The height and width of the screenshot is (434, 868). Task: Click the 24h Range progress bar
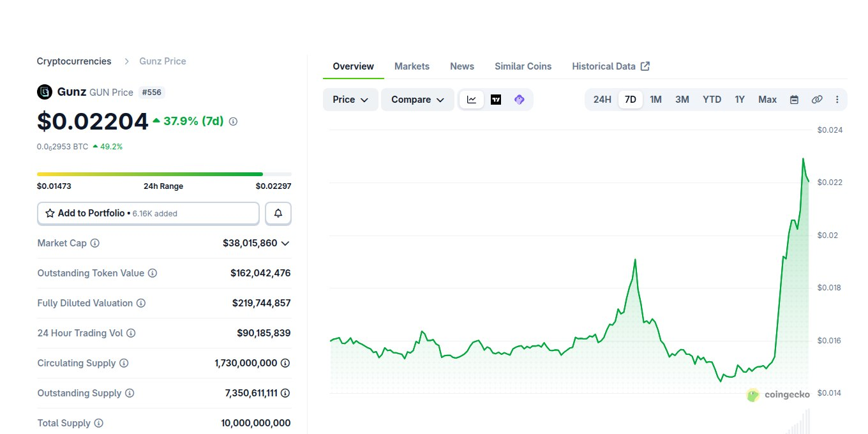pyautogui.click(x=164, y=174)
